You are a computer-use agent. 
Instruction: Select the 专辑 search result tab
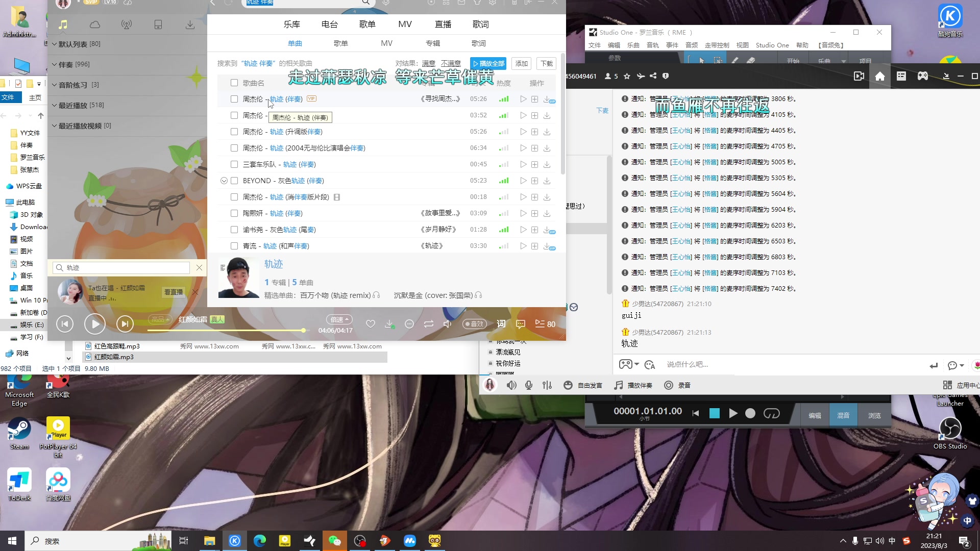[x=433, y=43]
